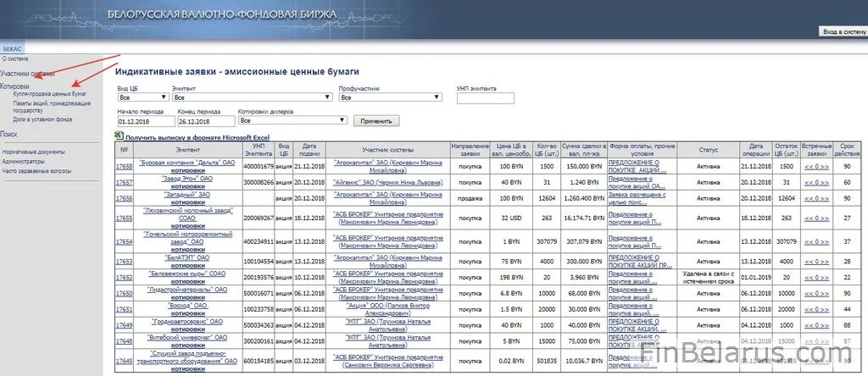Open Агрокапитал ЗАО participant in row 17658
Screen dimensions: 868x376
tap(387, 167)
